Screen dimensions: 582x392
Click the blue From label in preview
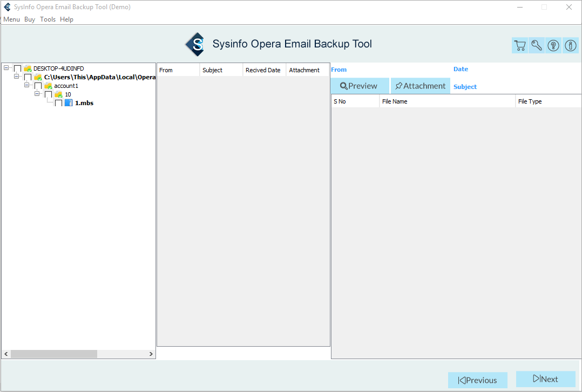(339, 70)
